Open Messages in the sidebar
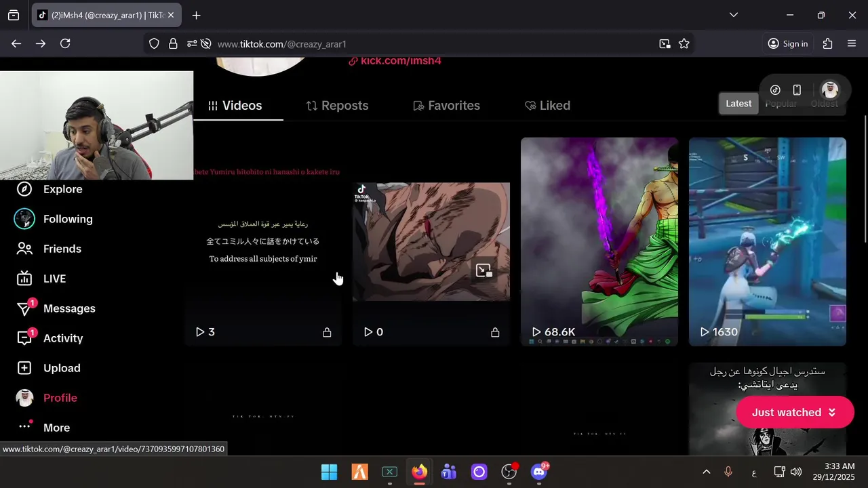The height and width of the screenshot is (488, 868). click(56, 308)
